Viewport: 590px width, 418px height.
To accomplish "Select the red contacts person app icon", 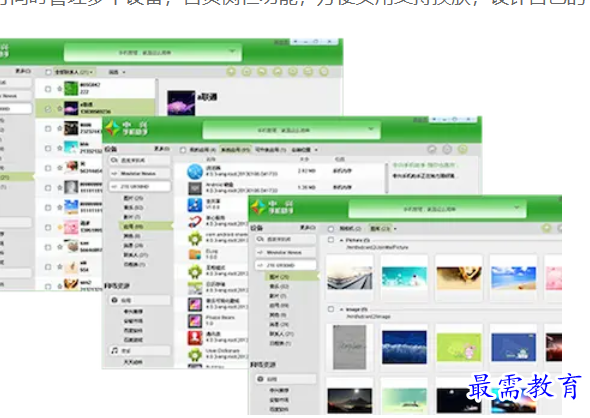I will [x=195, y=337].
